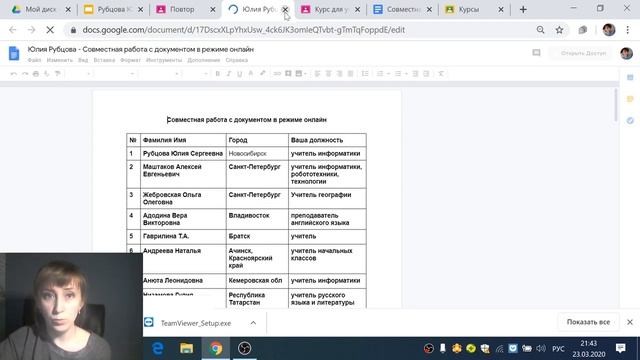
Task: Open the font family dropdown
Action: click(x=160, y=74)
